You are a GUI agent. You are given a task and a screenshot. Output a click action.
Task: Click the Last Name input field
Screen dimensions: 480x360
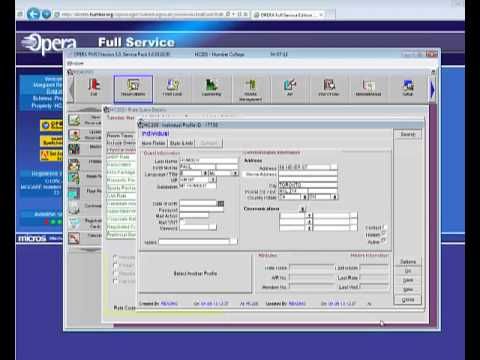click(x=209, y=161)
